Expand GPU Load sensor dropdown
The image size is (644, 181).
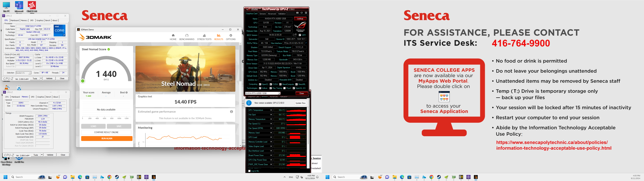pyautogui.click(x=271, y=137)
